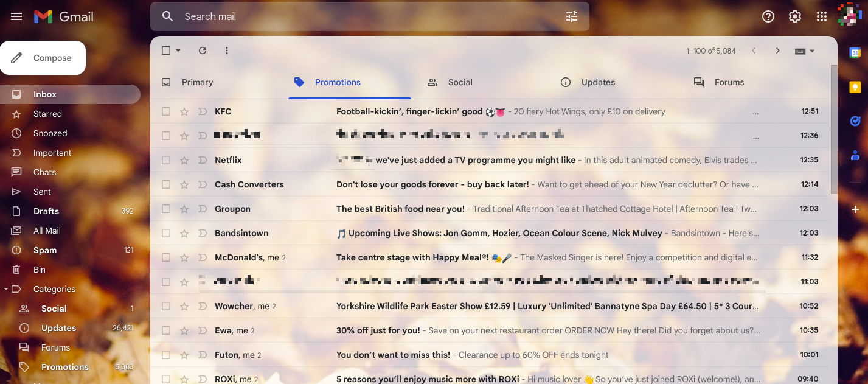Open the Starred folder
This screenshot has width=868, height=384.
click(x=70, y=114)
